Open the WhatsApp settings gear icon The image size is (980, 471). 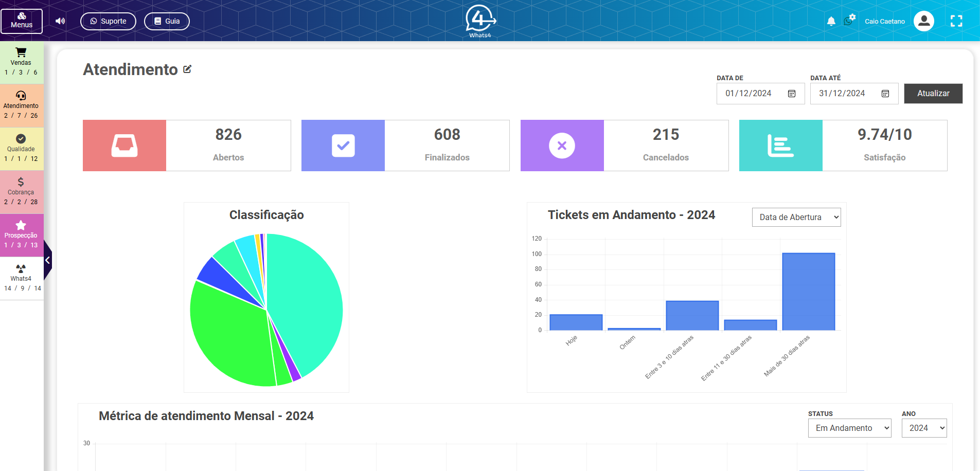click(849, 21)
